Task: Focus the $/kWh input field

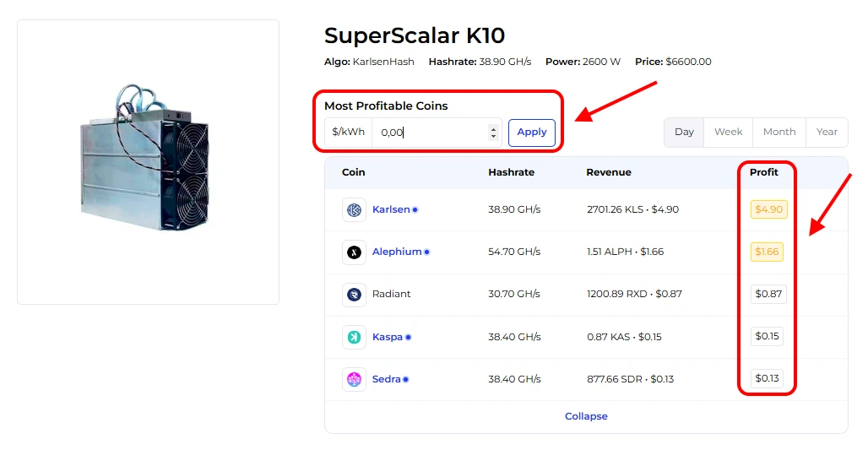Action: (431, 133)
